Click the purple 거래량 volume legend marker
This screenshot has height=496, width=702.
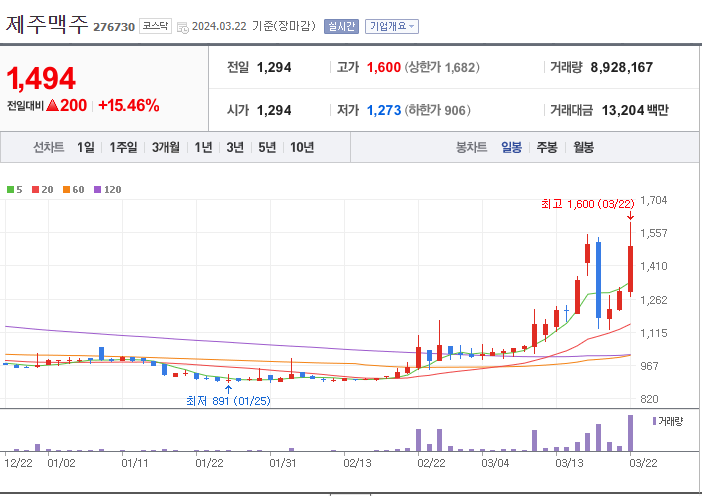point(654,421)
